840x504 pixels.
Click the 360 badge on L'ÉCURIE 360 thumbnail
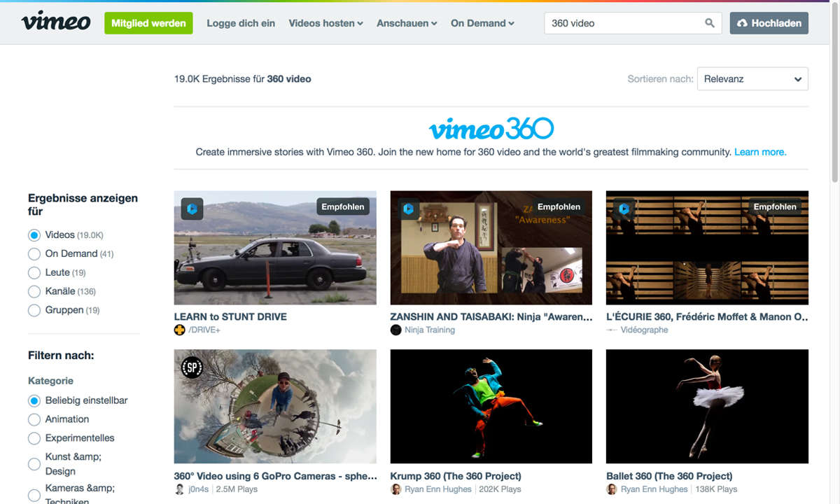click(x=624, y=209)
